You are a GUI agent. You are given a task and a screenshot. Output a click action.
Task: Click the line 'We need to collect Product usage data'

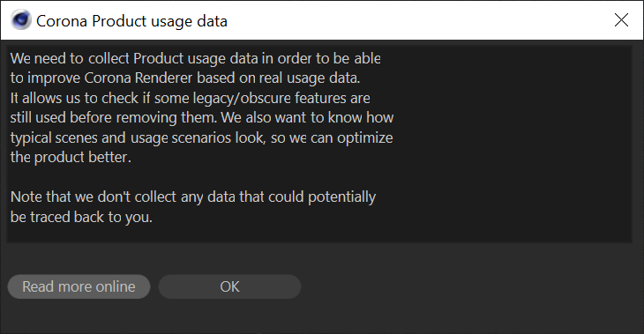tap(196, 59)
